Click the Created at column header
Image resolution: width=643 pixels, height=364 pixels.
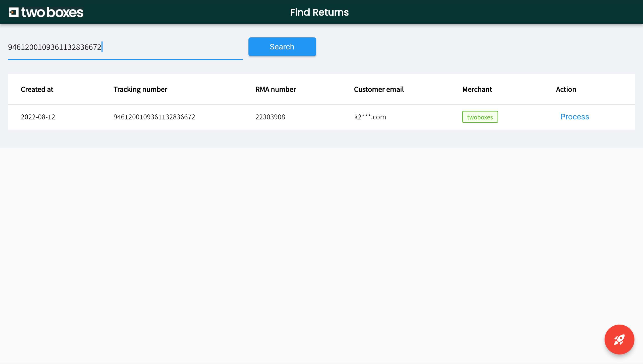pos(37,89)
